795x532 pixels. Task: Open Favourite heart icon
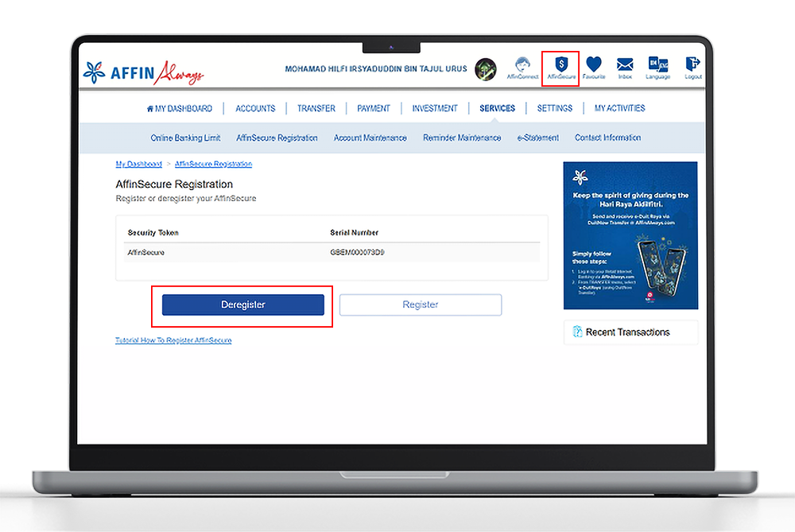[x=594, y=67]
